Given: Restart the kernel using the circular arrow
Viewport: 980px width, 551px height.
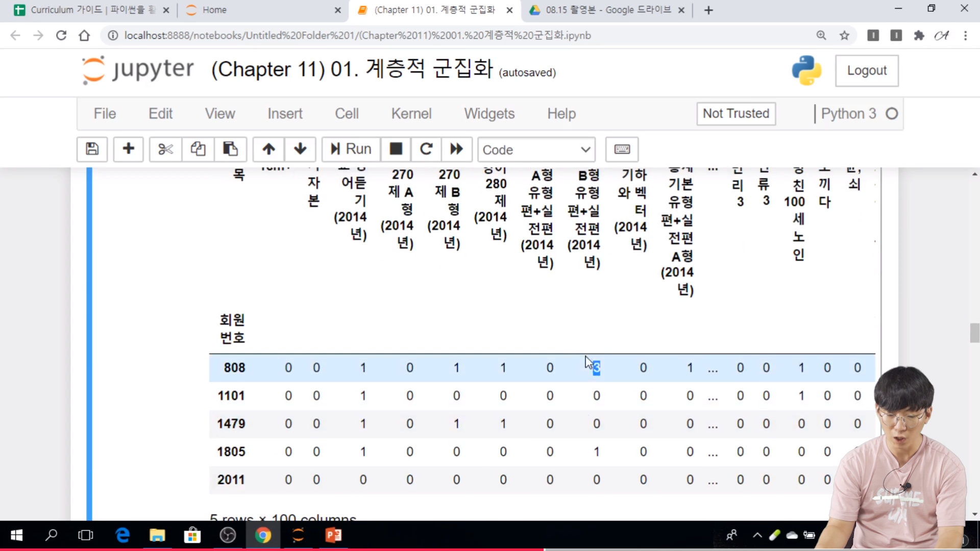Looking at the screenshot, I should coord(426,149).
